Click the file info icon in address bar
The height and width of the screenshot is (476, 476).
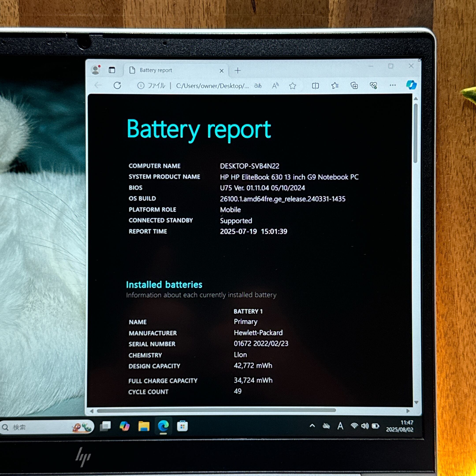click(x=141, y=86)
